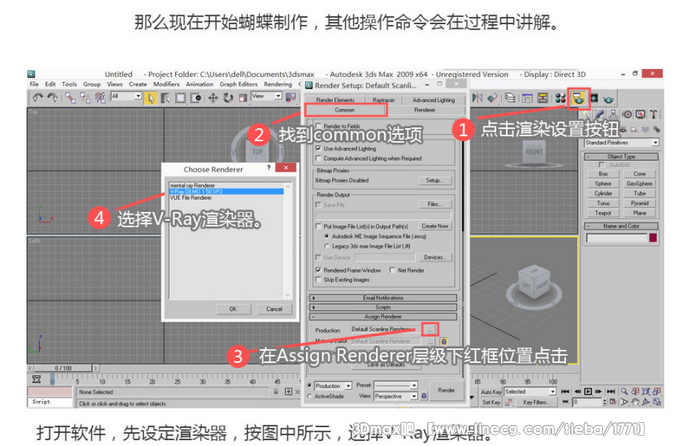The width and height of the screenshot is (674, 446).
Task: Expand the Email Notifications rollout
Action: click(x=383, y=298)
